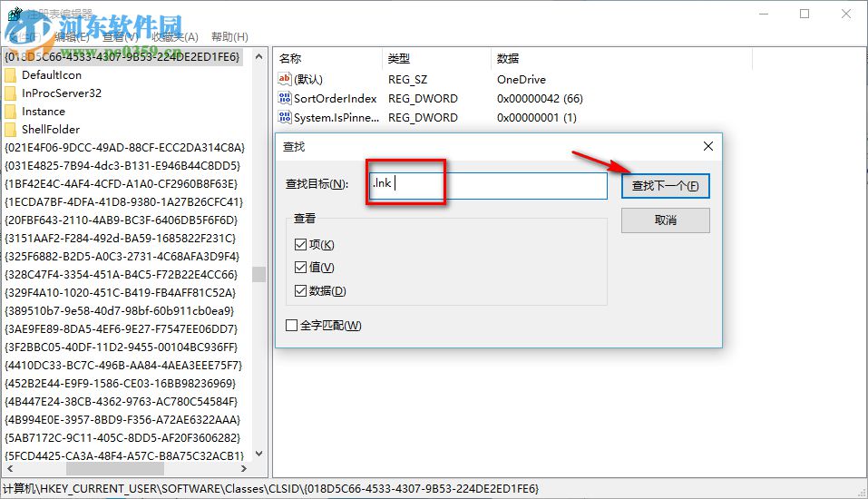Select key {1ECDA7BF-4DFA-41D8-9380-1A27B26CFC41}

tap(124, 202)
